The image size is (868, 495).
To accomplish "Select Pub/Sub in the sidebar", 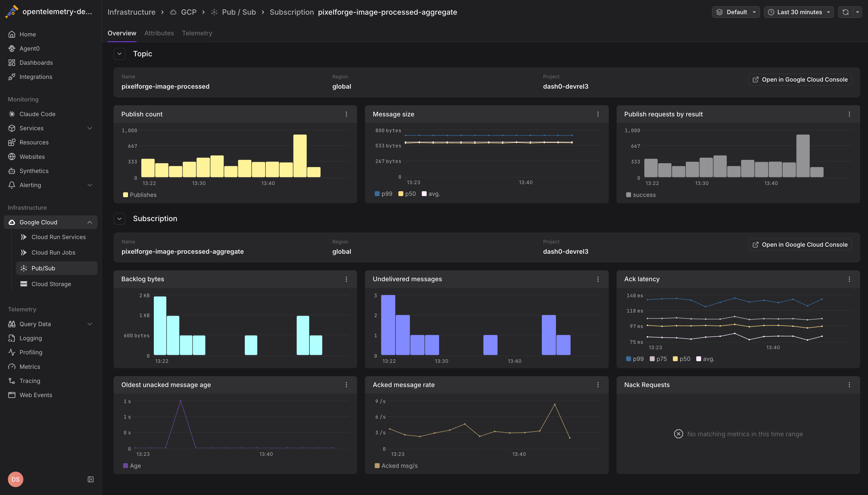I will click(57, 268).
